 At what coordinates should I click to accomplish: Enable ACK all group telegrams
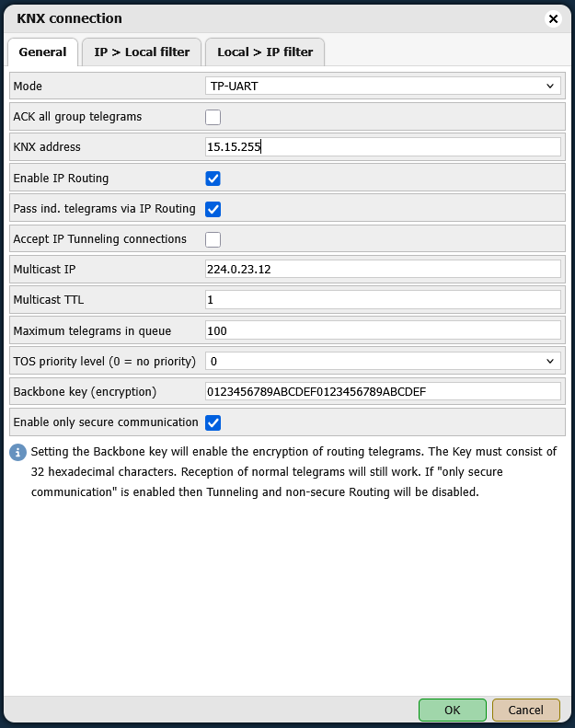coord(213,117)
